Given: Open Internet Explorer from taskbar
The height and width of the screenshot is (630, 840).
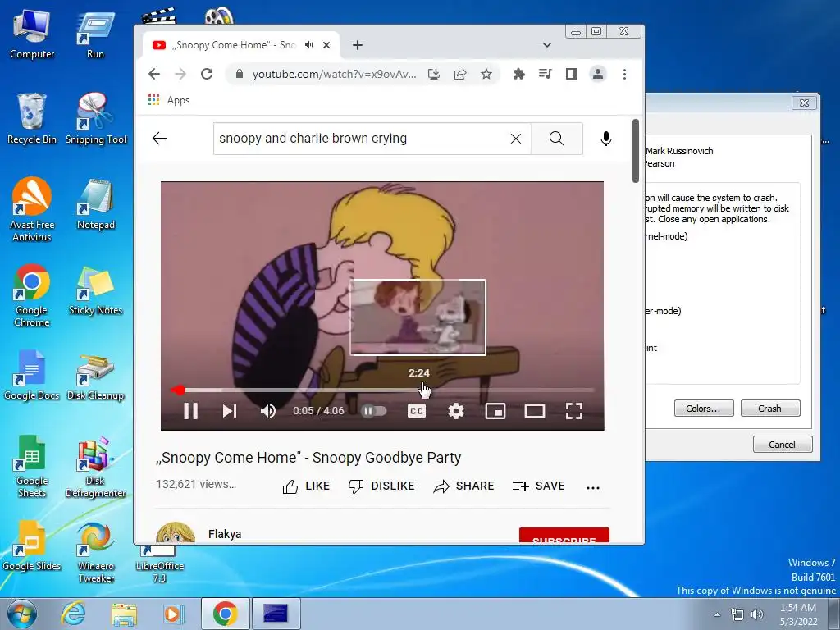Looking at the screenshot, I should (x=73, y=614).
